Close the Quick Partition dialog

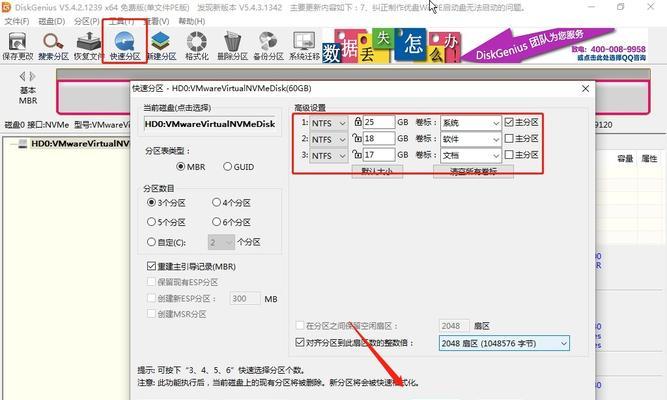(586, 89)
